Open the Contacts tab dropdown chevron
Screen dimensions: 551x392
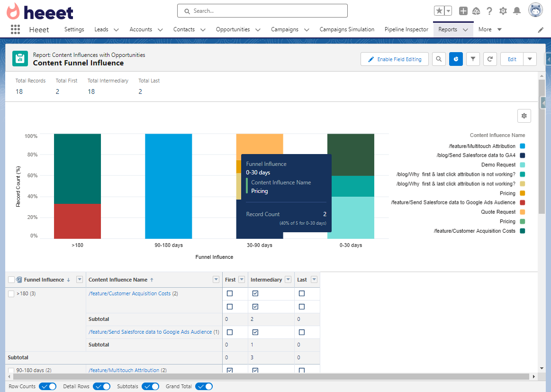[203, 30]
